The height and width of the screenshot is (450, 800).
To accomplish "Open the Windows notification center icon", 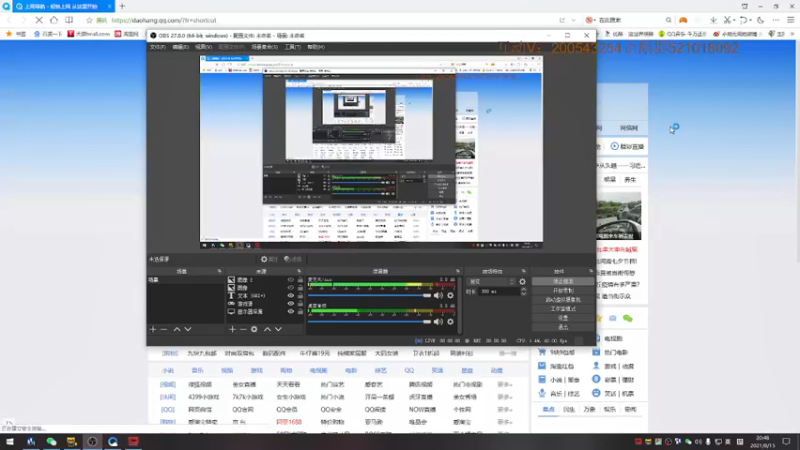I will pyautogui.click(x=786, y=441).
